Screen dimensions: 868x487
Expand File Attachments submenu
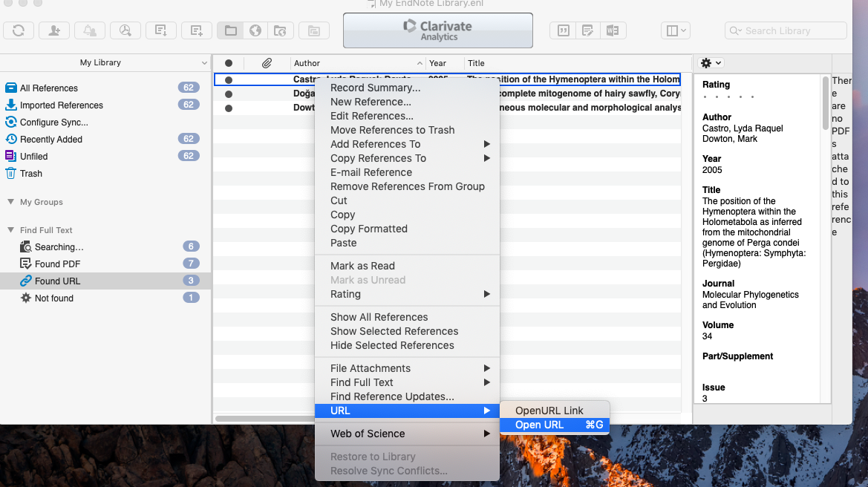pyautogui.click(x=407, y=368)
